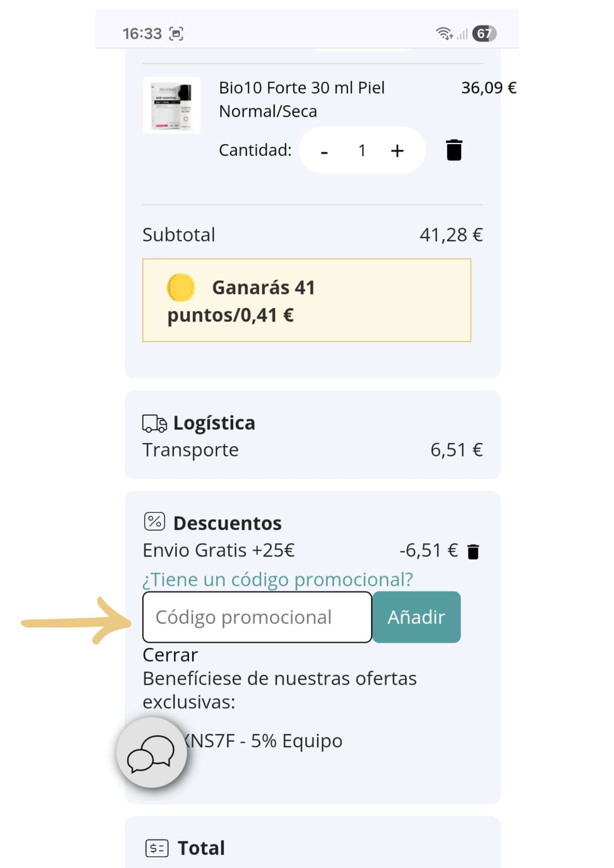Tap the WiFi status icon
The image size is (614, 868).
point(444,33)
